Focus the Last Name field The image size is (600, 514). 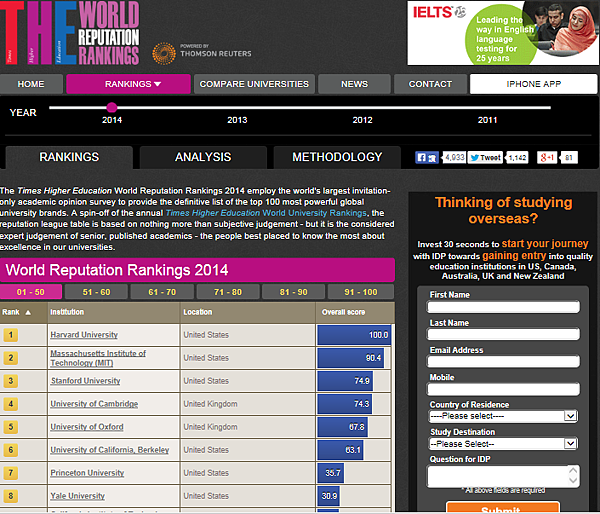click(x=503, y=334)
